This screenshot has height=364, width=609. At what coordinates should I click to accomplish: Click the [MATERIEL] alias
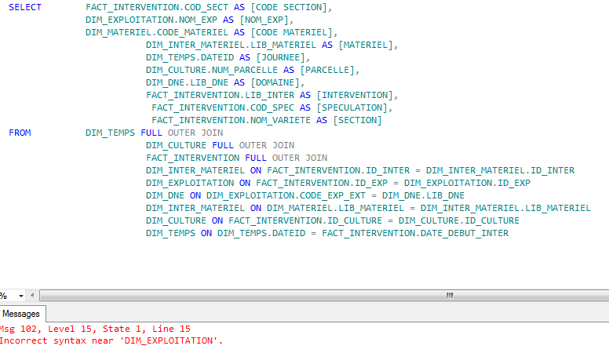(x=366, y=45)
